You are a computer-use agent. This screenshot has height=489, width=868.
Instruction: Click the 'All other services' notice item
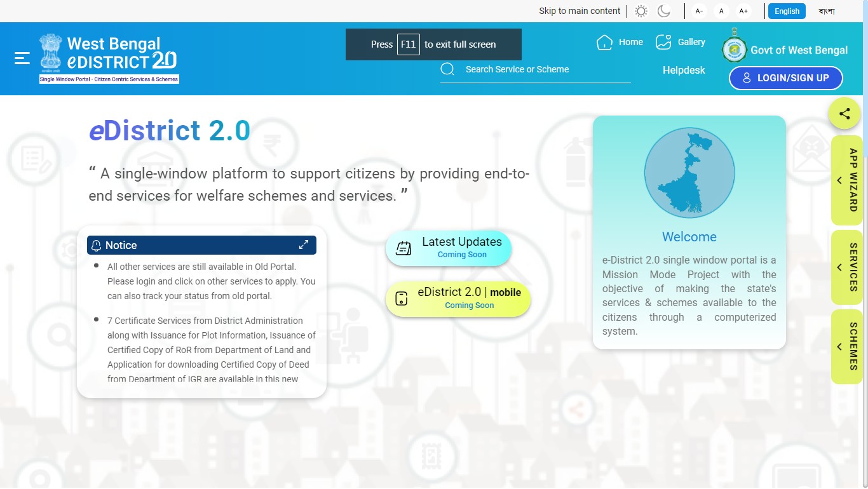click(x=211, y=281)
